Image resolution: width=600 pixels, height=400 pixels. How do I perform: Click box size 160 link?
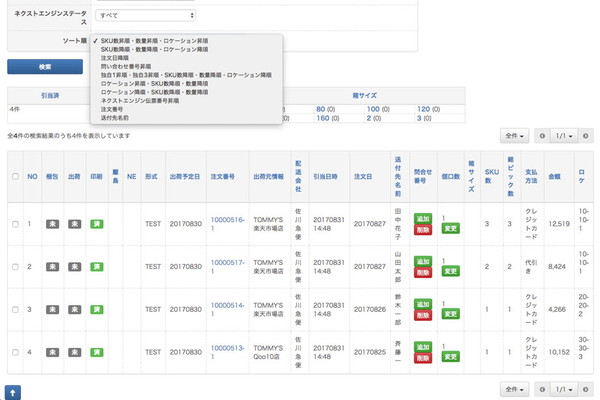tap(323, 118)
